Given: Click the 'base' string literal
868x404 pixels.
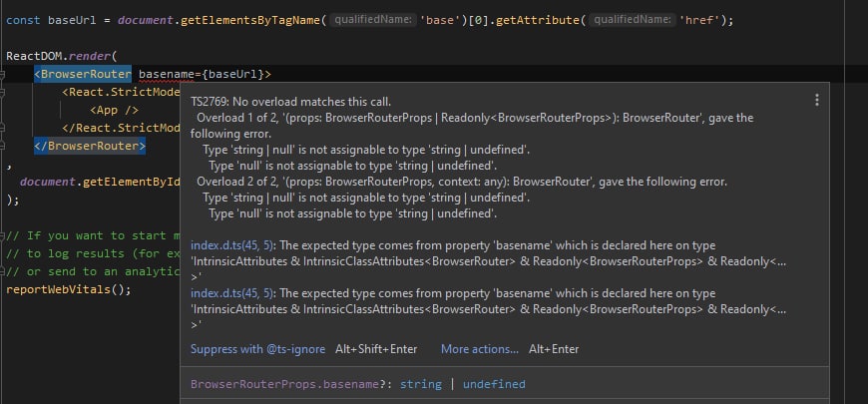Looking at the screenshot, I should pos(440,21).
